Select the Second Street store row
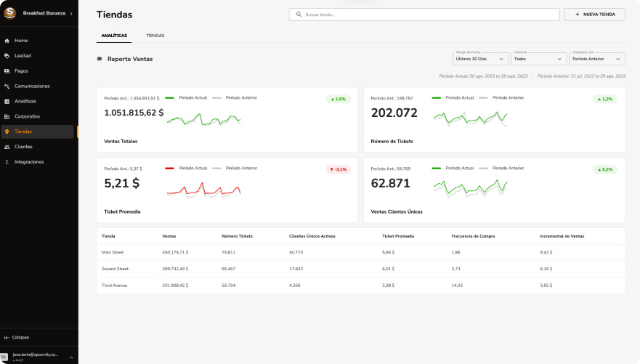Image resolution: width=640 pixels, height=364 pixels. point(361,269)
